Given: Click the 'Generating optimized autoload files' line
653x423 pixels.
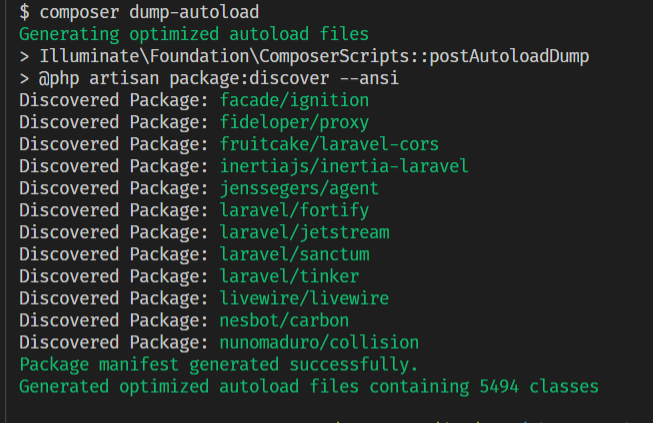Looking at the screenshot, I should click(x=194, y=34).
